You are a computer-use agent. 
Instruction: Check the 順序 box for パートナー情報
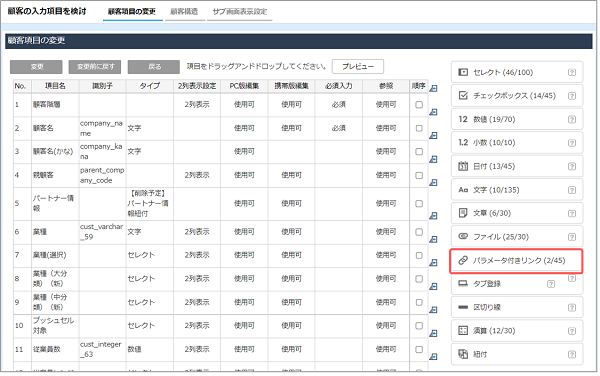(x=419, y=203)
